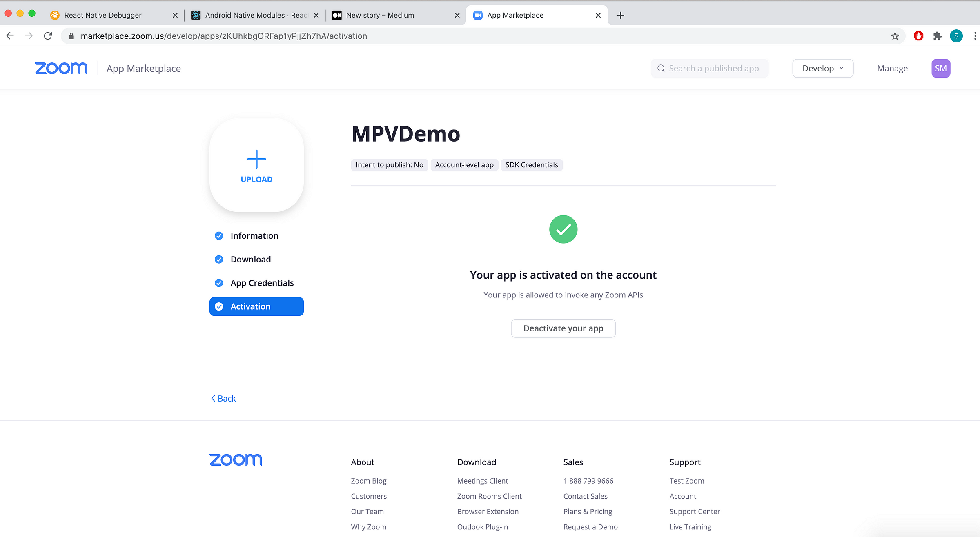Bookmark page with star icon

pyautogui.click(x=895, y=36)
